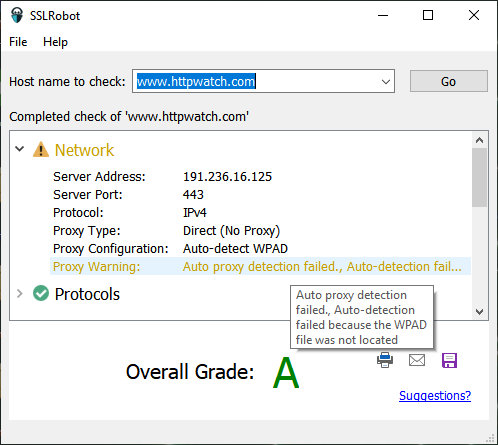Open the host name dropdown list
The width and height of the screenshot is (498, 445).
pos(386,81)
